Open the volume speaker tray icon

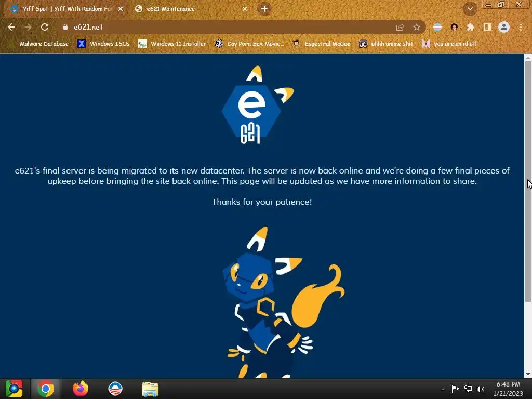[x=481, y=389]
